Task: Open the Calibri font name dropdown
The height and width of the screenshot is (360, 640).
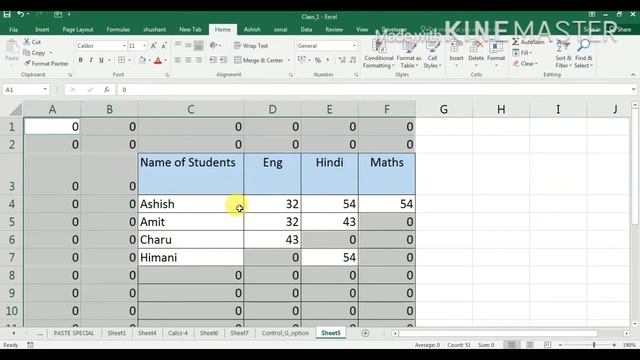Action: point(124,46)
